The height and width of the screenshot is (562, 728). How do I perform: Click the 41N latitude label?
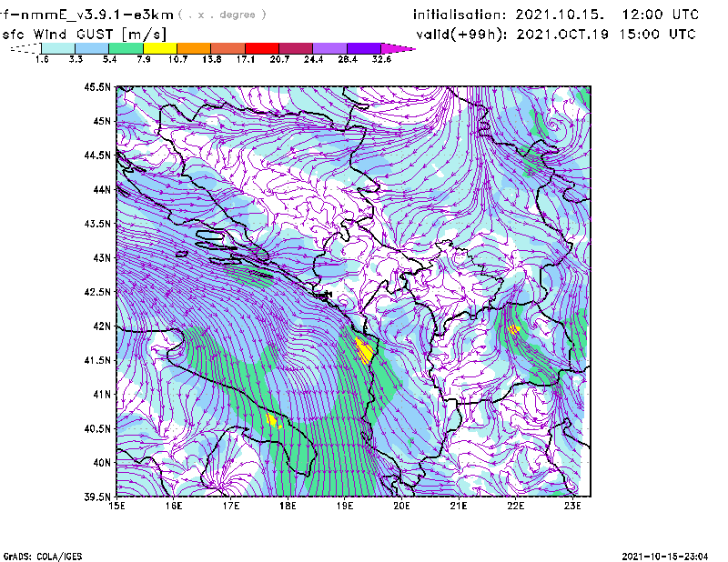(102, 395)
